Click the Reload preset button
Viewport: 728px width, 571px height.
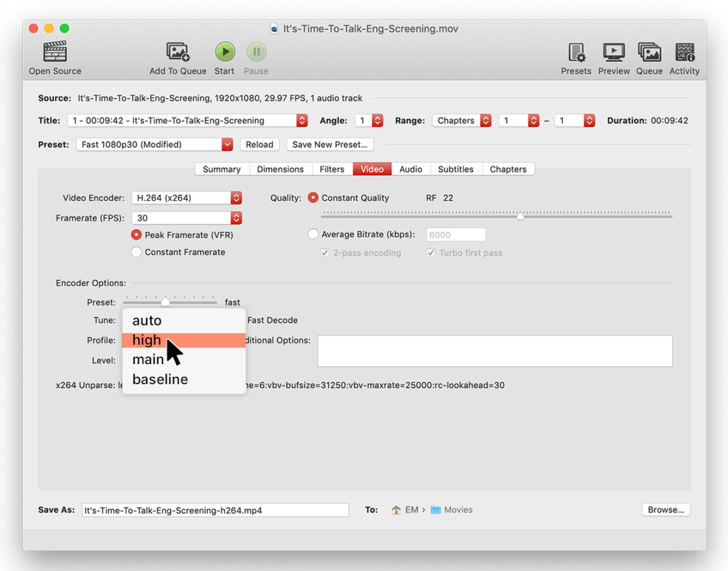point(260,144)
